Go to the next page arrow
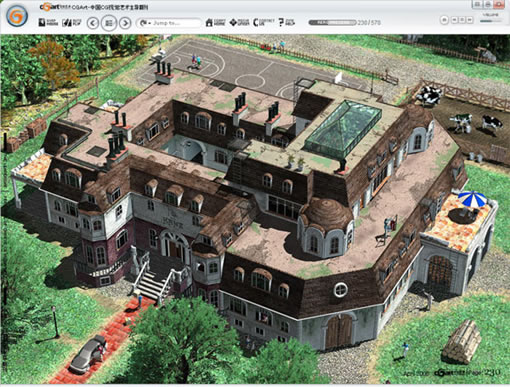510x387 pixels. pyautogui.click(x=125, y=23)
